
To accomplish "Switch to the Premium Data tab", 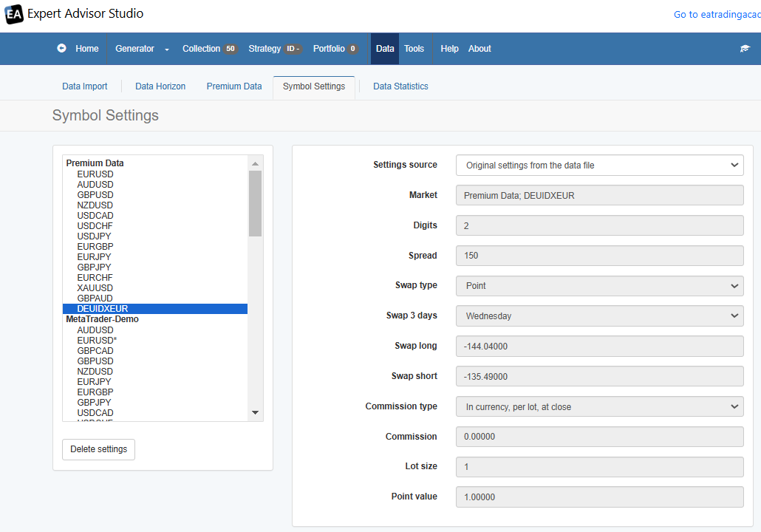I will tap(234, 86).
